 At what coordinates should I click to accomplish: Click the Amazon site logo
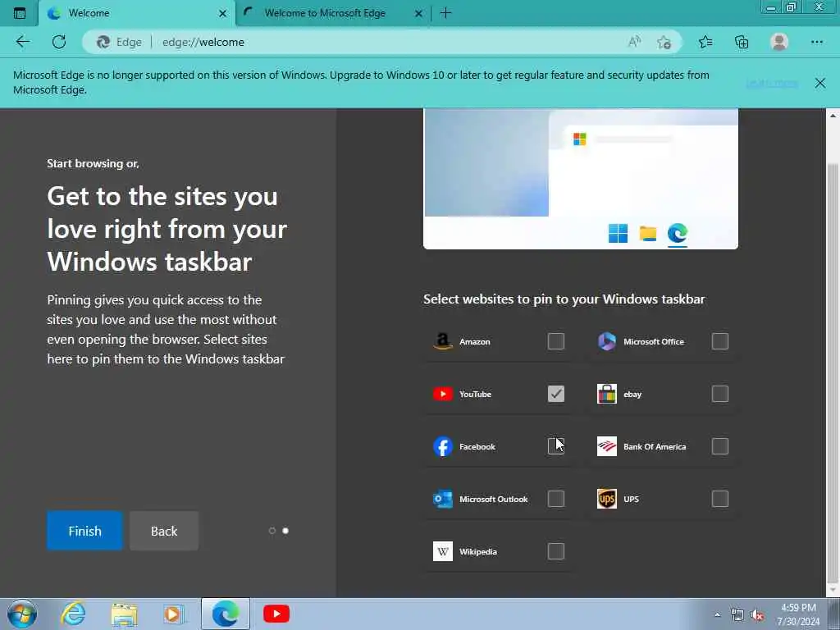tap(442, 341)
